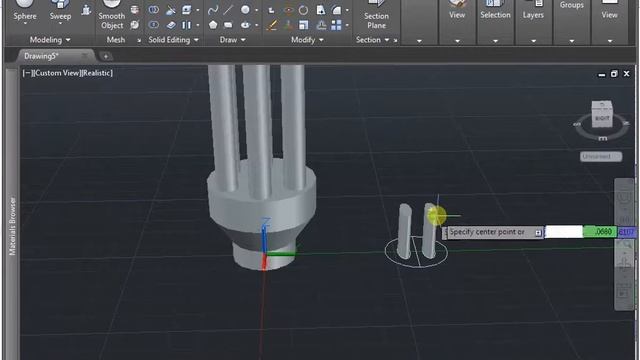Click the upper overlapping-circles boolean icon in Solid Editing

(x=153, y=10)
